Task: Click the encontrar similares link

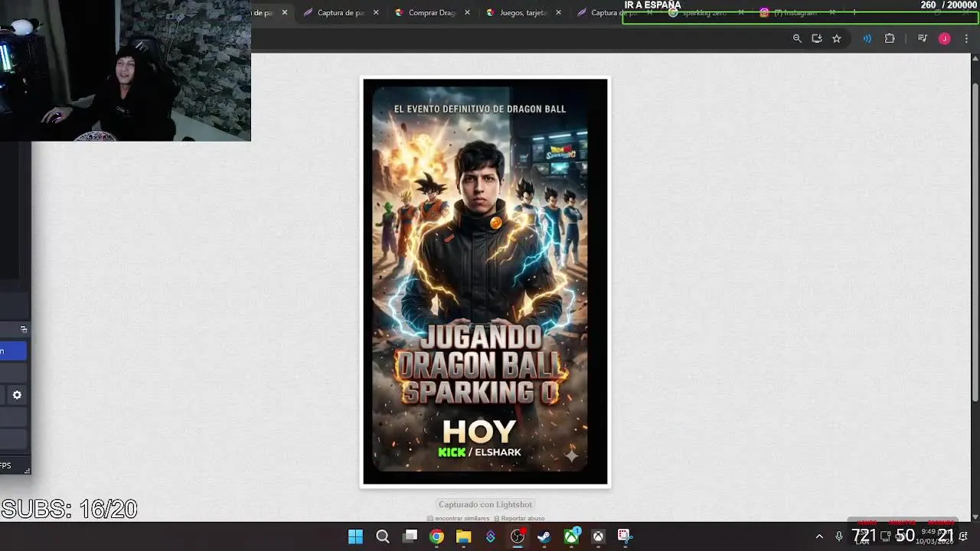Action: [462, 519]
